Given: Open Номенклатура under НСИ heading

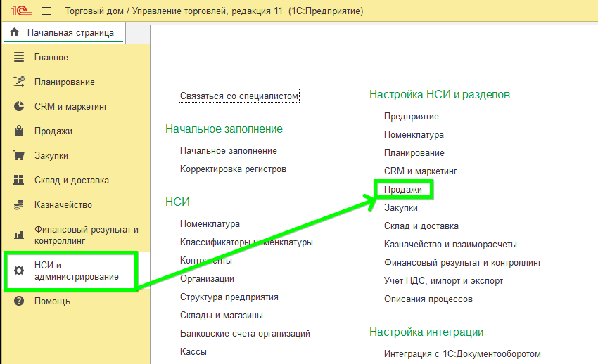Looking at the screenshot, I should 210,224.
